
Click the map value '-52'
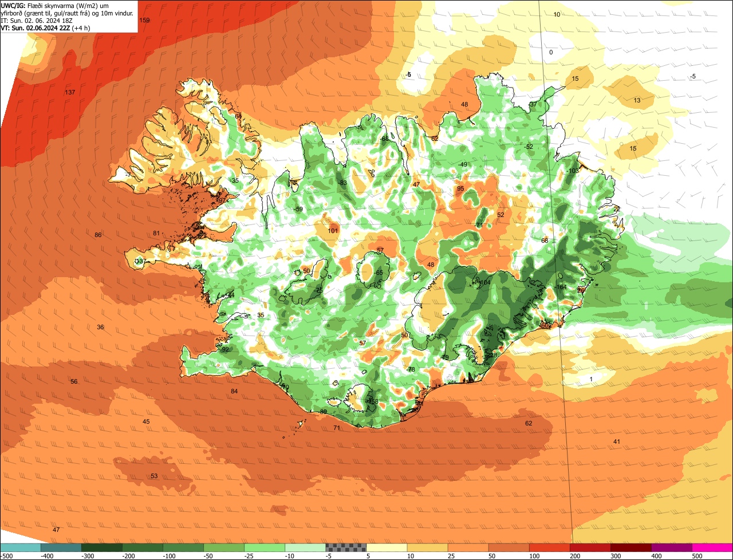coord(529,147)
